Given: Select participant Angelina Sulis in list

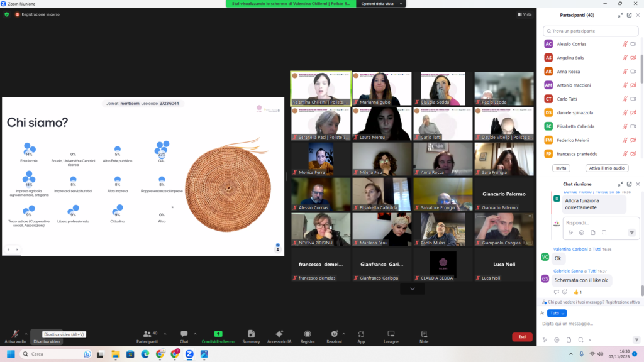Looking at the screenshot, I should [591, 58].
